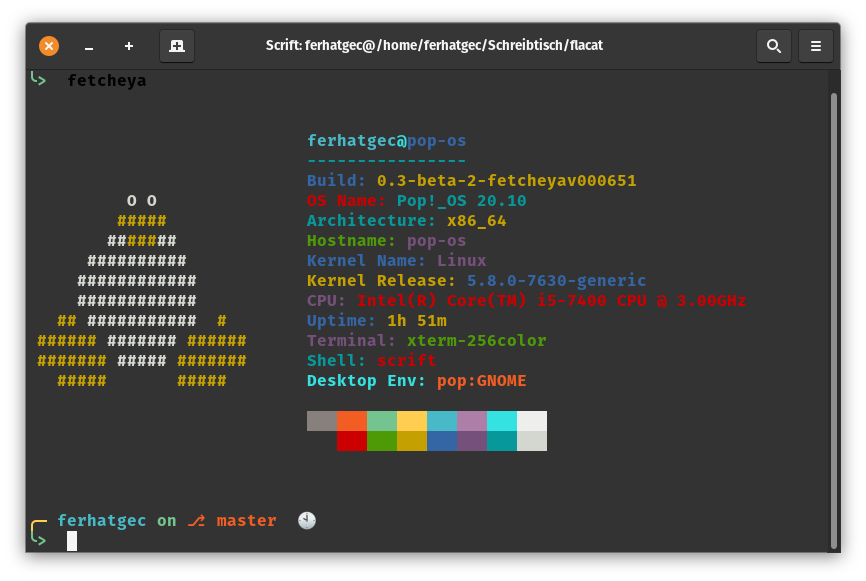This screenshot has height=581, width=866.
Task: Click 'ferhatgec@pop-os' header line
Action: (387, 141)
